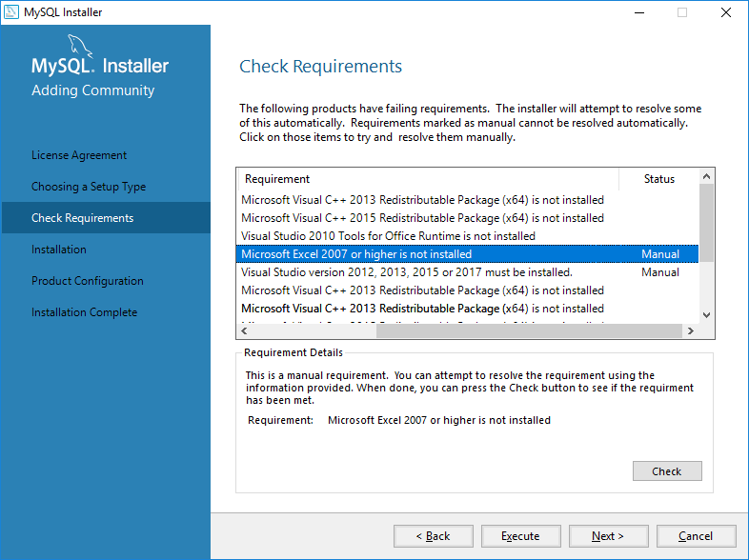Select Visual Studio version 2012, 2013 requirement row
Screen dimensions: 749x560
pyautogui.click(x=468, y=272)
